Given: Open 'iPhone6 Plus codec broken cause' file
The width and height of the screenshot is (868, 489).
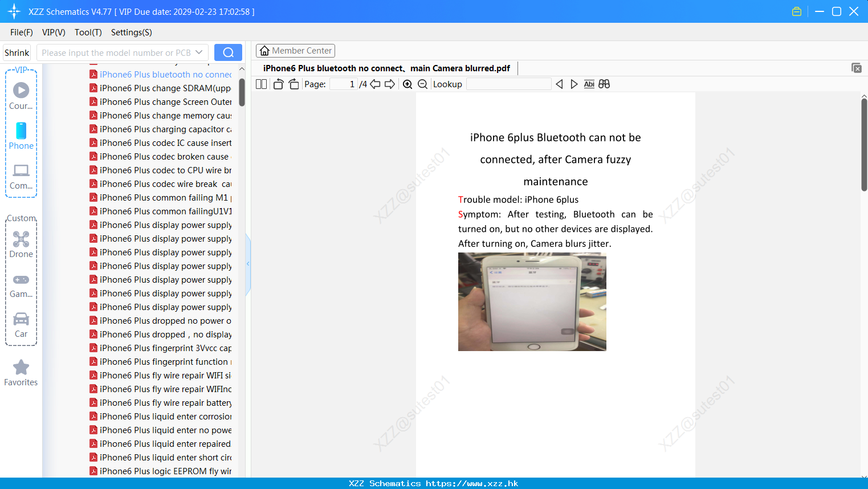Looking at the screenshot, I should pos(161,156).
